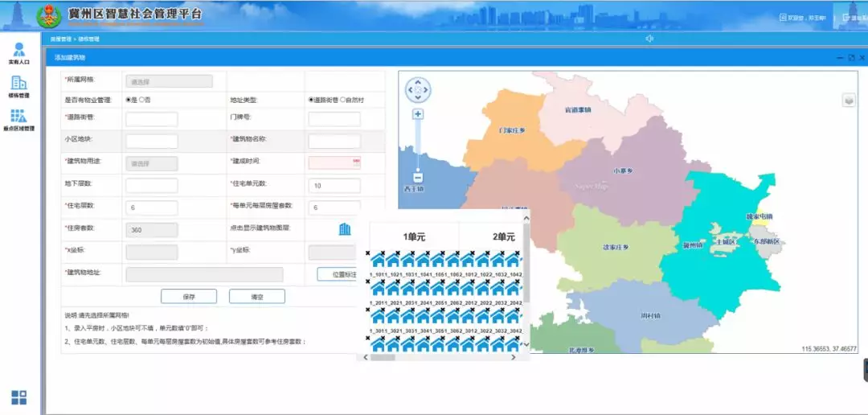The height and width of the screenshot is (415, 868).
Task: Pan the map down with the arrow
Action: (x=418, y=97)
